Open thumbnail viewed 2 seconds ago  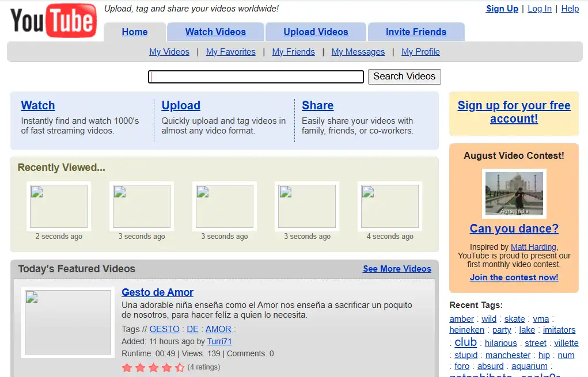(x=59, y=206)
